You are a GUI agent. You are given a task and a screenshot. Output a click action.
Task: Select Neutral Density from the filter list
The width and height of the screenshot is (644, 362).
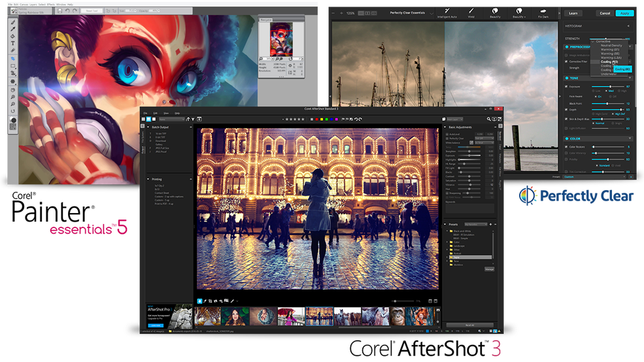(611, 46)
